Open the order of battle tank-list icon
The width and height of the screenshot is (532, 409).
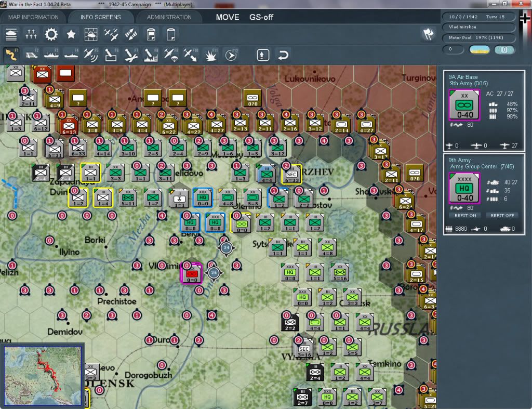coord(11,34)
